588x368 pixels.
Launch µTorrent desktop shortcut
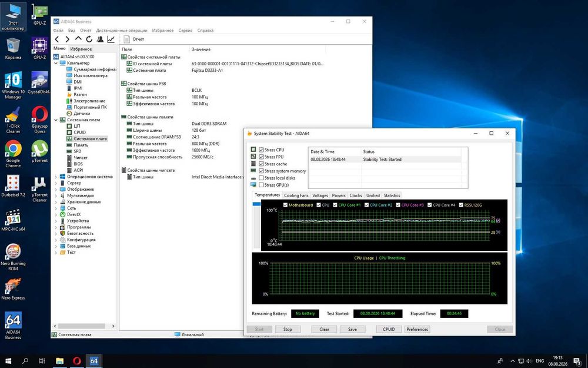[39, 151]
